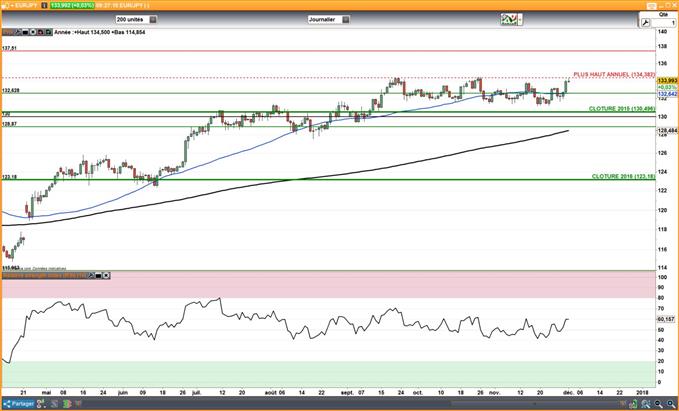The image size is (679, 411).
Task: Click the Année Haut/Bas information text
Action: click(x=100, y=32)
